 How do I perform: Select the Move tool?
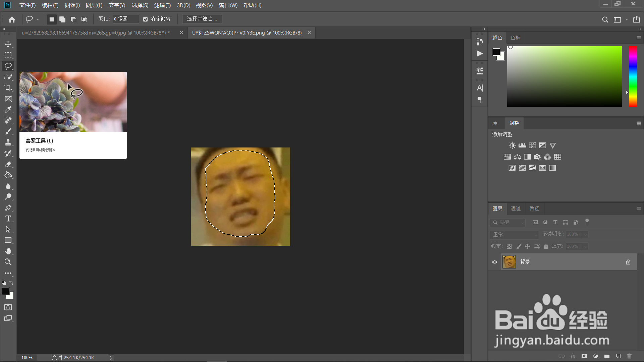8,44
